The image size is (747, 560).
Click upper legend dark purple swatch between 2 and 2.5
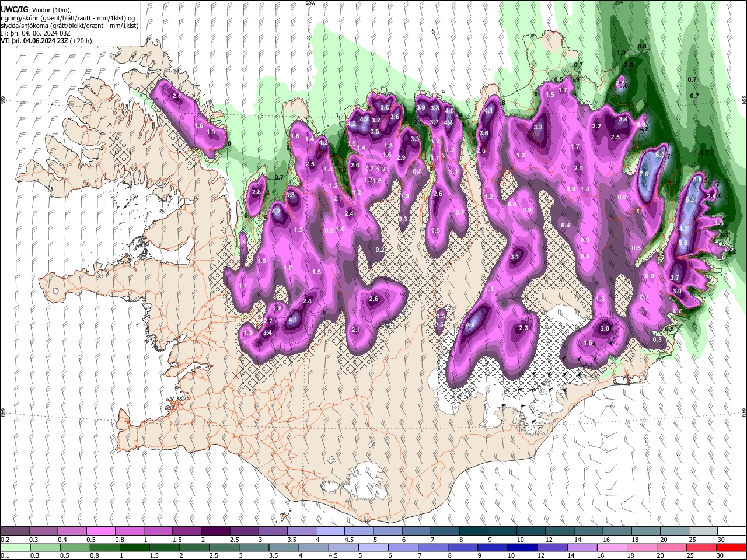coord(215,531)
